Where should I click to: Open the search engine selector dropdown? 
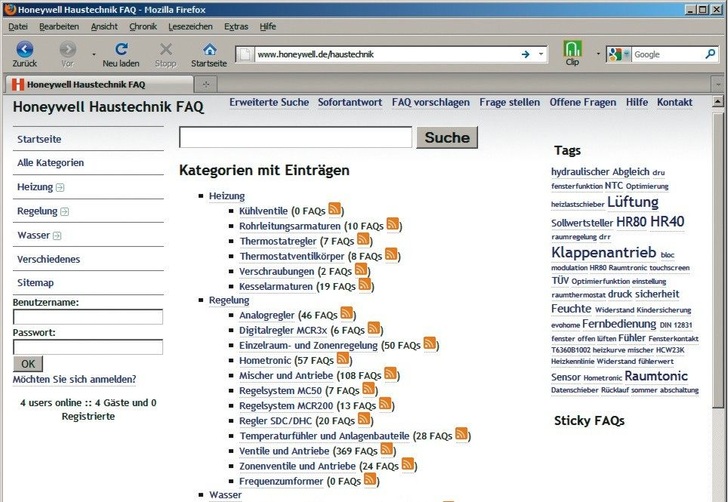pyautogui.click(x=617, y=54)
